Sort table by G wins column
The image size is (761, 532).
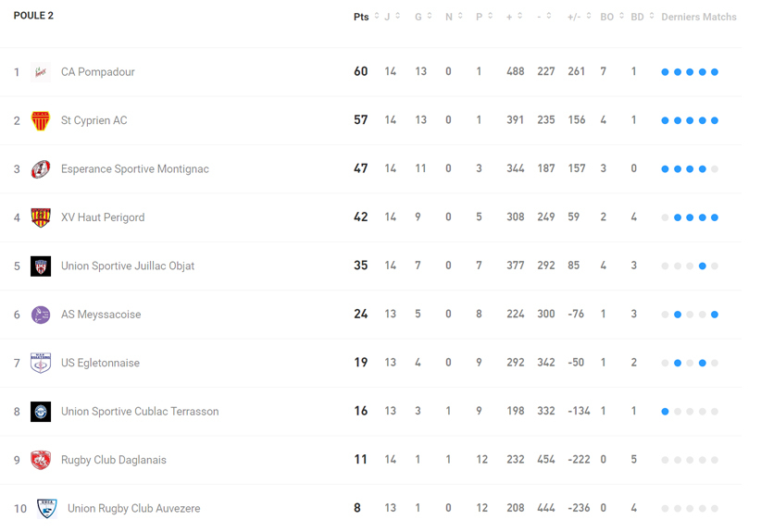418,17
